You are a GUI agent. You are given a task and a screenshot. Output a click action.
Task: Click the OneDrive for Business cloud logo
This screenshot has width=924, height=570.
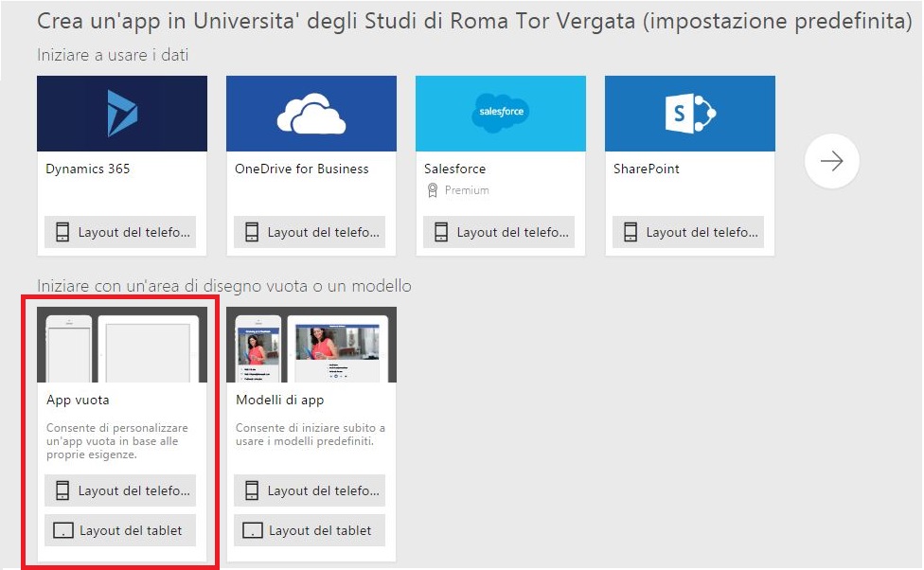311,114
